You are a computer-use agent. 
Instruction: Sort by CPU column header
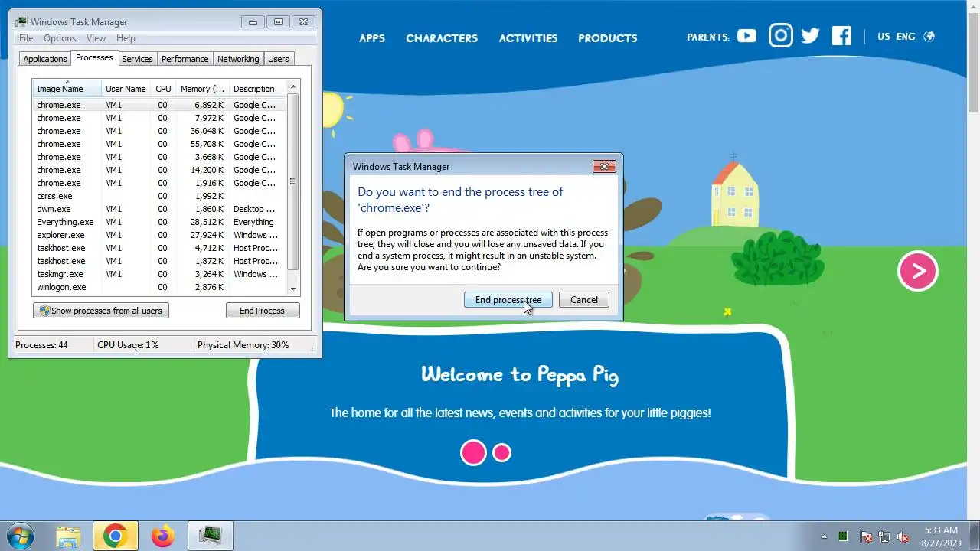click(163, 89)
